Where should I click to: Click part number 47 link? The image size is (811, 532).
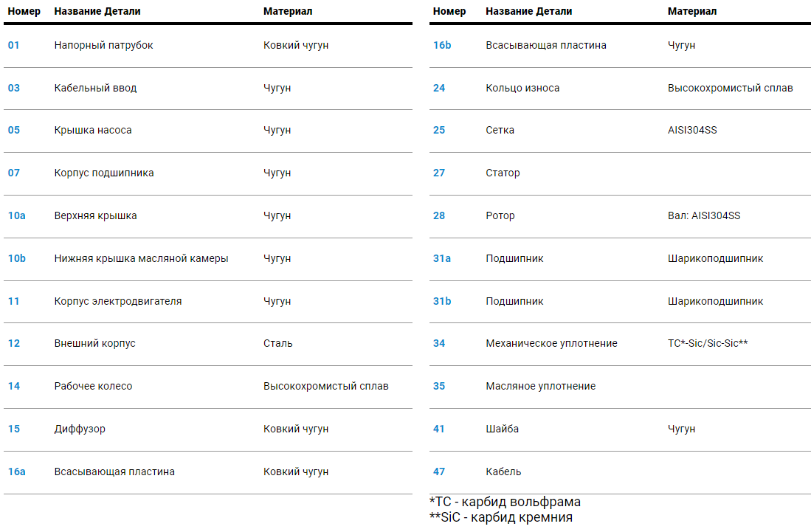point(439,471)
